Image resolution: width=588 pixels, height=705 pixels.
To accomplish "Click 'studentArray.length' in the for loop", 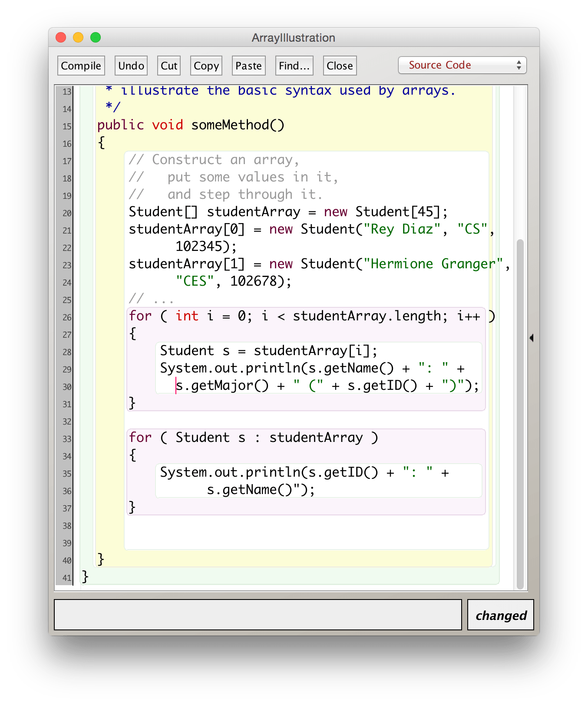I will tap(367, 316).
